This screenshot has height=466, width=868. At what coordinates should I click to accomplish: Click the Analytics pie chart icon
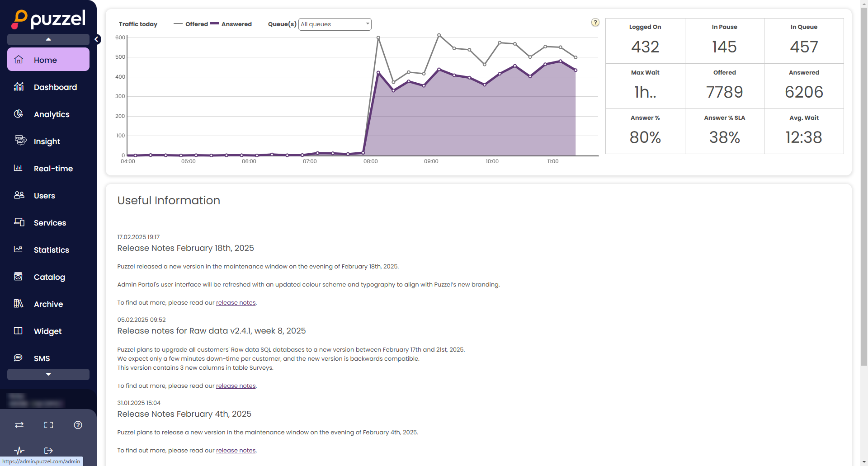[19, 114]
